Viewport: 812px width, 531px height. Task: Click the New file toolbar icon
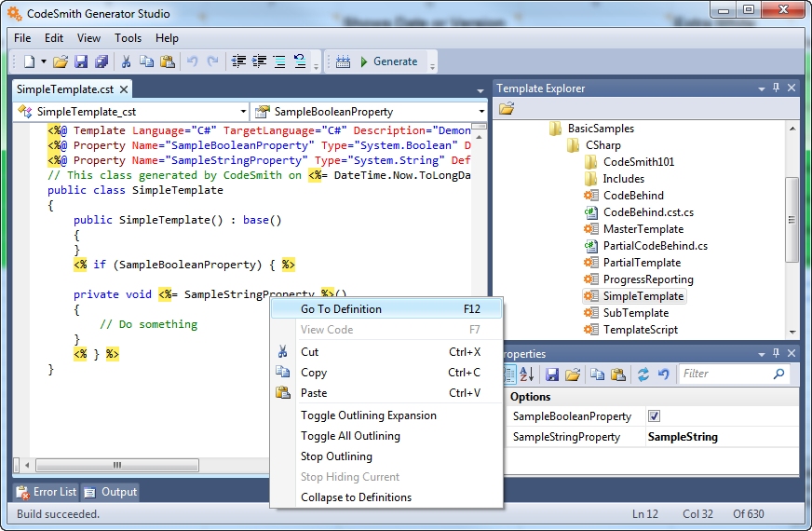coord(30,61)
